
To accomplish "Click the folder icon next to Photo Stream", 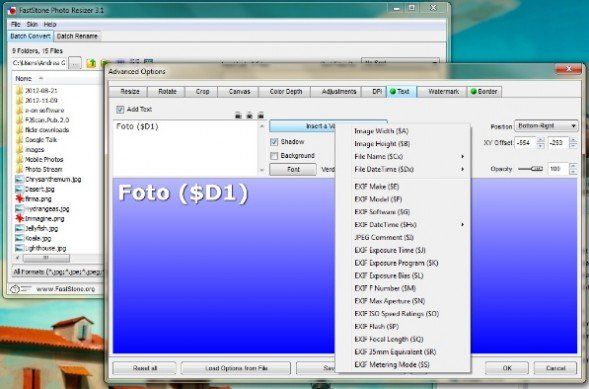I will 20,169.
